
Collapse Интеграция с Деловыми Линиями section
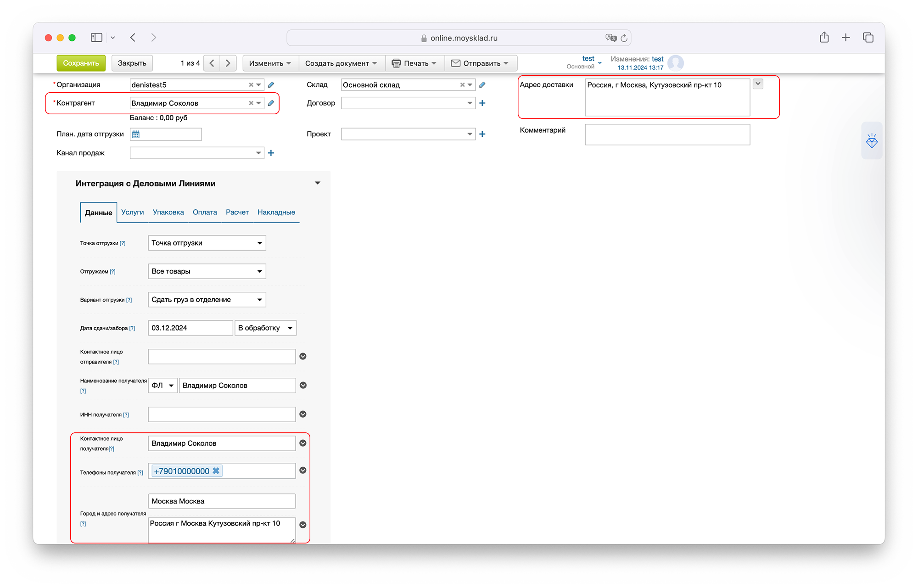pyautogui.click(x=317, y=183)
